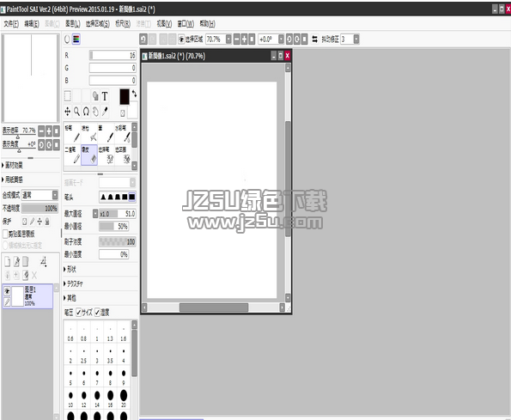Open stabilizer value 3 dropdown
This screenshot has width=511, height=420.
tap(356, 40)
